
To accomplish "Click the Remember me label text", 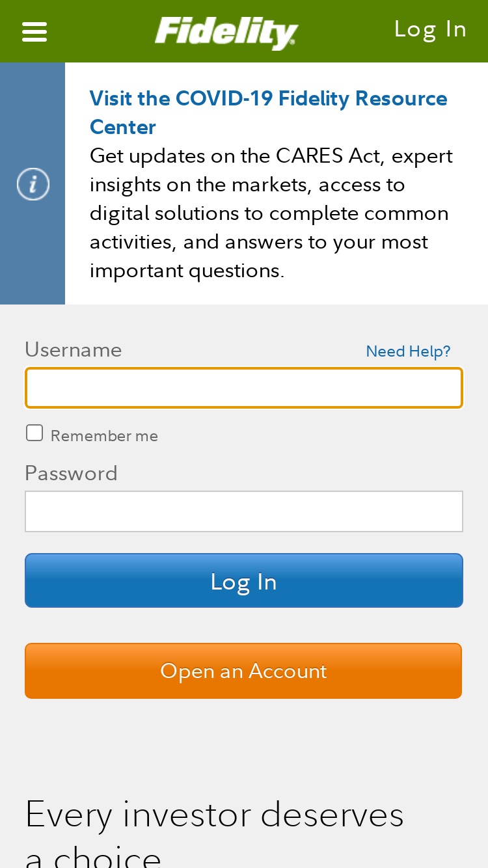I will tap(104, 436).
